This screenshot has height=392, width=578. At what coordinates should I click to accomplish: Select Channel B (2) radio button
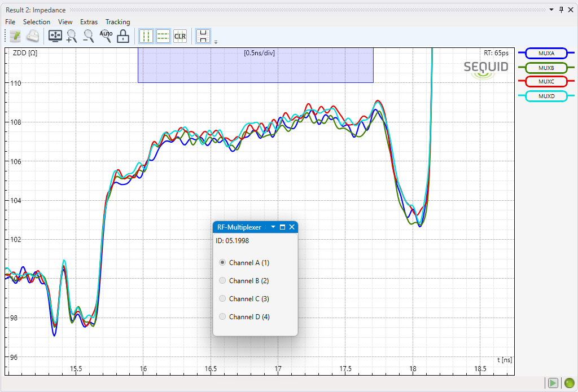(x=222, y=280)
